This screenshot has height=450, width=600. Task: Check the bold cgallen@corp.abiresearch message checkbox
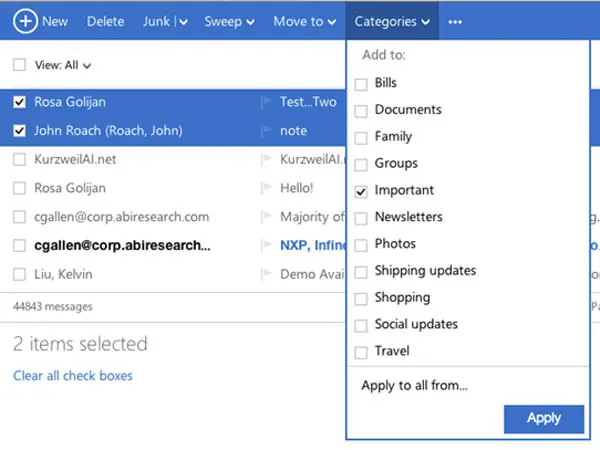19,245
